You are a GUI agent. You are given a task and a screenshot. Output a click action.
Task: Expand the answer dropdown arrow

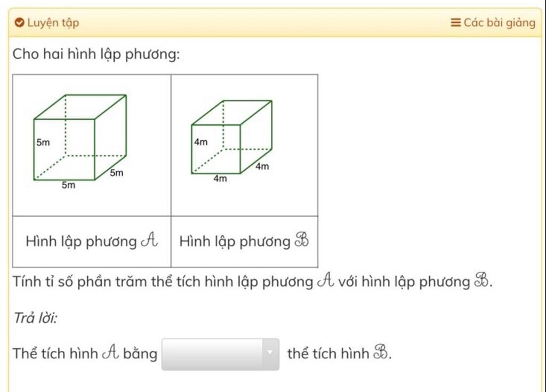[270, 354]
